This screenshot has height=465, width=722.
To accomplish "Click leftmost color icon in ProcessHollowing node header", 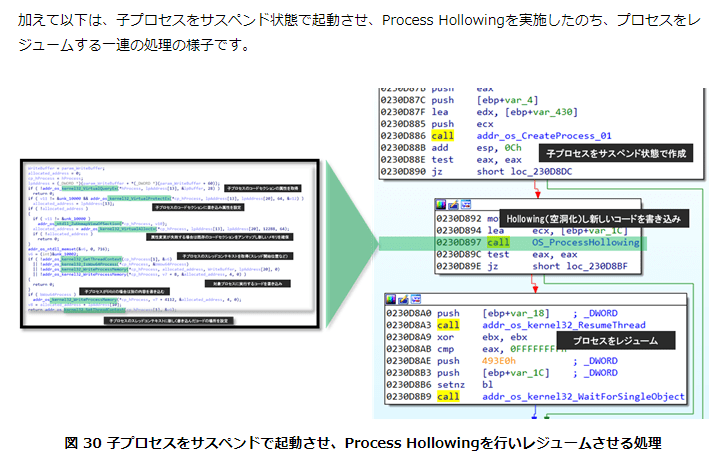I will click(440, 204).
